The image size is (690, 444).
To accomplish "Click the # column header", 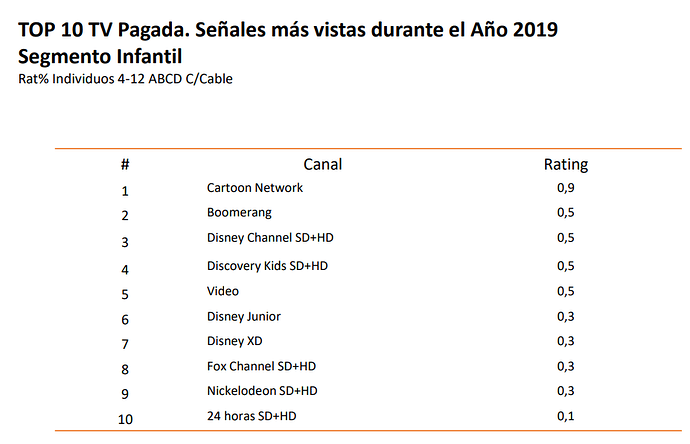I will [125, 165].
